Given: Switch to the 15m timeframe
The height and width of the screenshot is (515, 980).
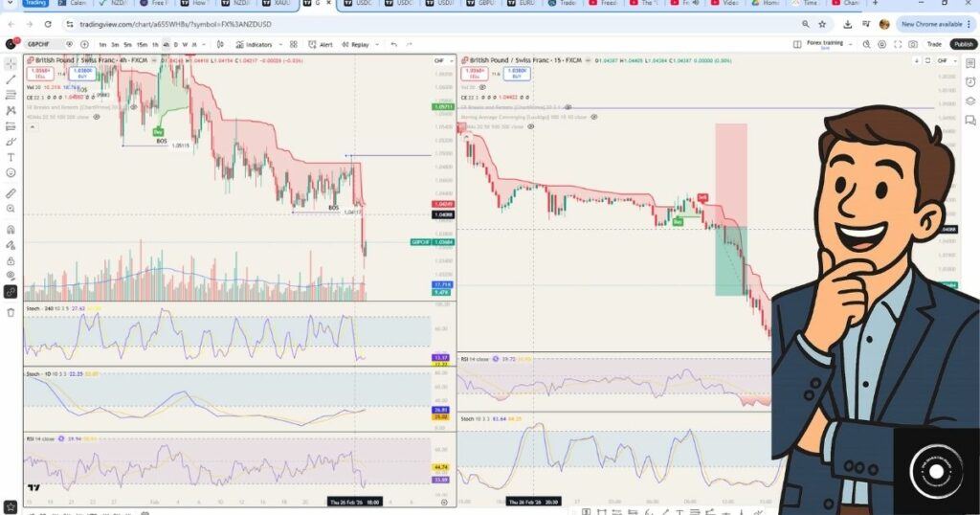Looking at the screenshot, I should coord(141,44).
